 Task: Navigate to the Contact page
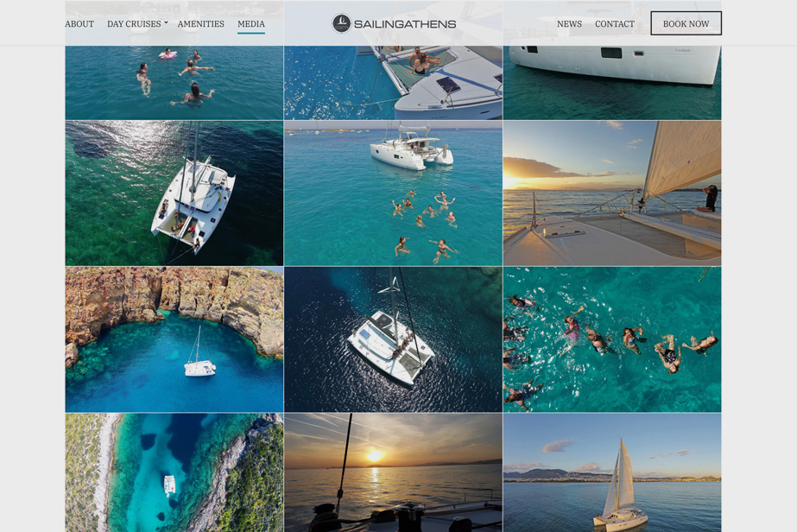[615, 24]
